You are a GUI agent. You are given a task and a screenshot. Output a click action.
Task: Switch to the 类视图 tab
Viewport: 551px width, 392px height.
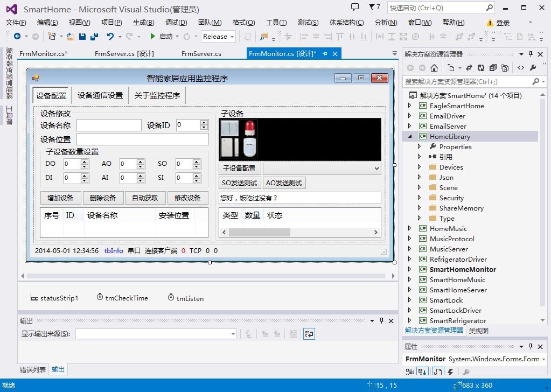[x=479, y=331]
